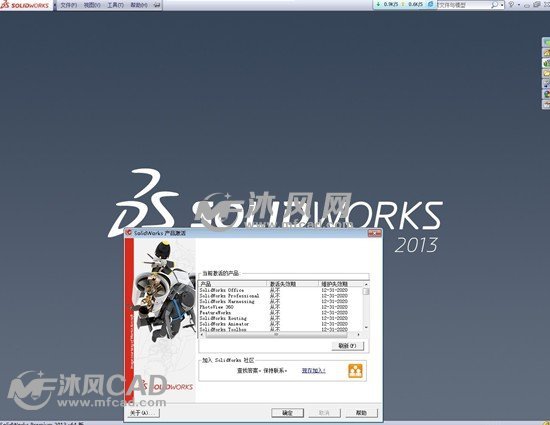This screenshot has height=425, width=550.
Task: Open Custom Properties tab in task pane
Action: point(546,104)
